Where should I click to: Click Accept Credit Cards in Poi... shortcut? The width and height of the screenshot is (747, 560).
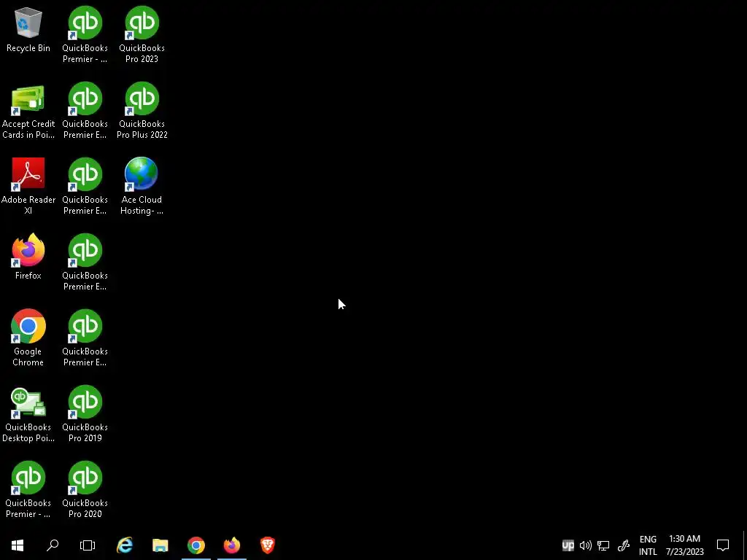point(28,112)
